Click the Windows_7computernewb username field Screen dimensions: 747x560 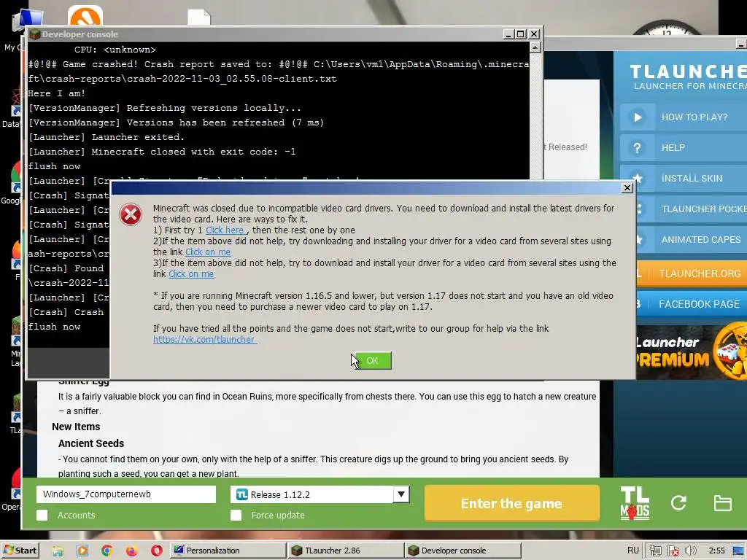click(x=125, y=494)
